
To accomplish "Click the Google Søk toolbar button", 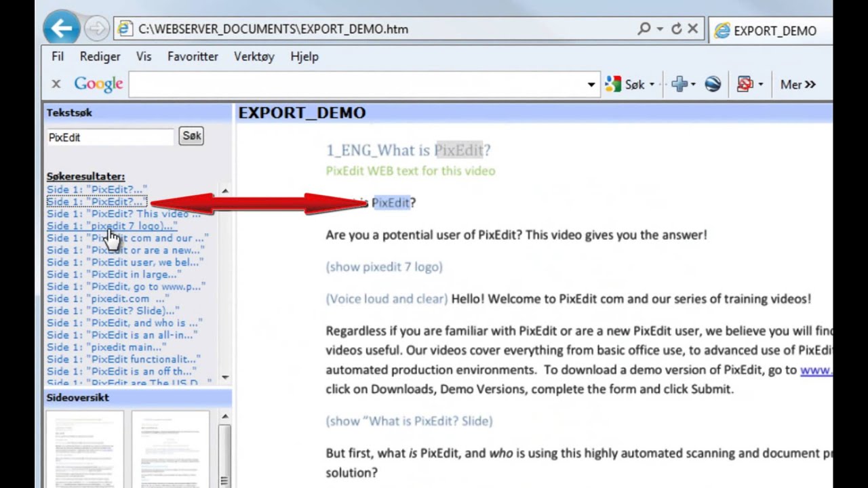I will (625, 85).
